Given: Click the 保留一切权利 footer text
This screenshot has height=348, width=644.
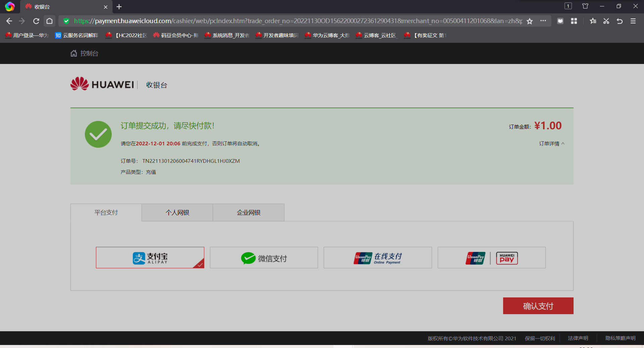Looking at the screenshot, I should [x=540, y=338].
